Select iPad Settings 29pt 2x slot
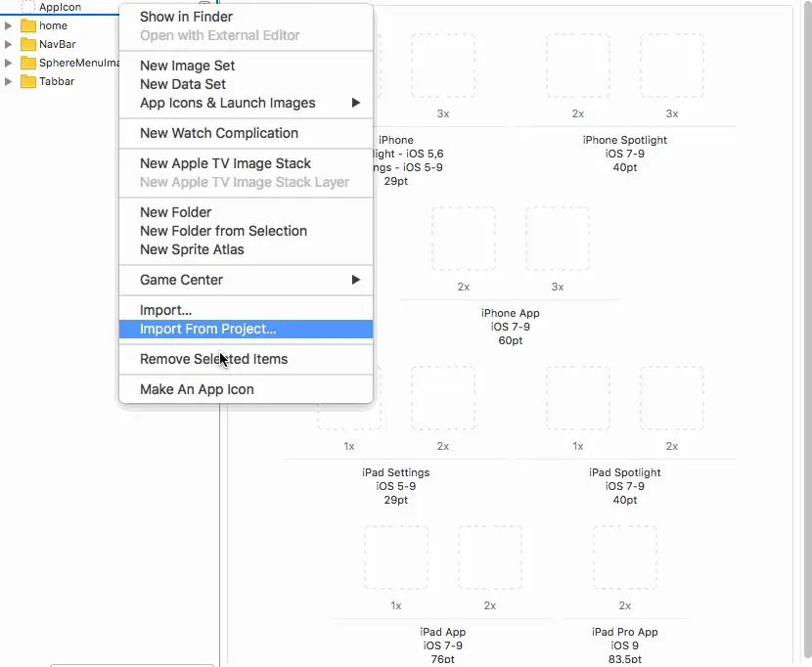 pyautogui.click(x=443, y=398)
